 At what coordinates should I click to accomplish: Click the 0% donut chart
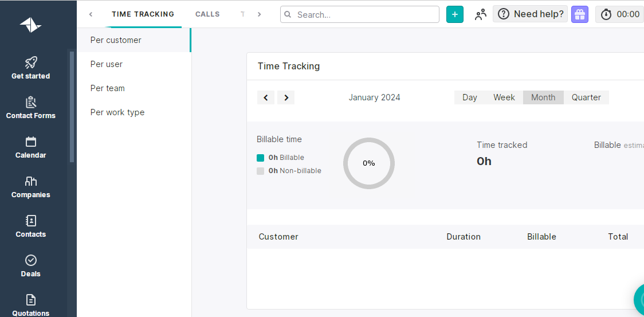(369, 163)
